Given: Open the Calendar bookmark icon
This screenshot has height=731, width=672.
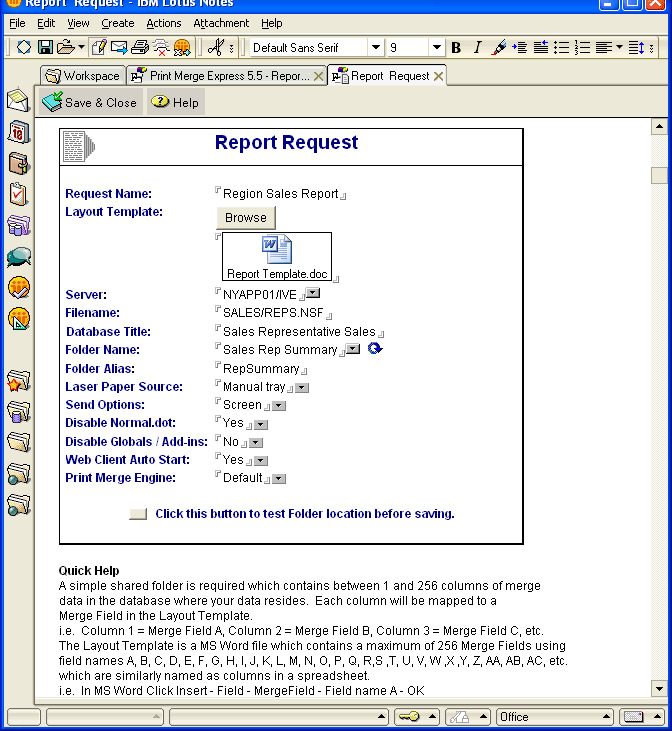Looking at the screenshot, I should (18, 131).
